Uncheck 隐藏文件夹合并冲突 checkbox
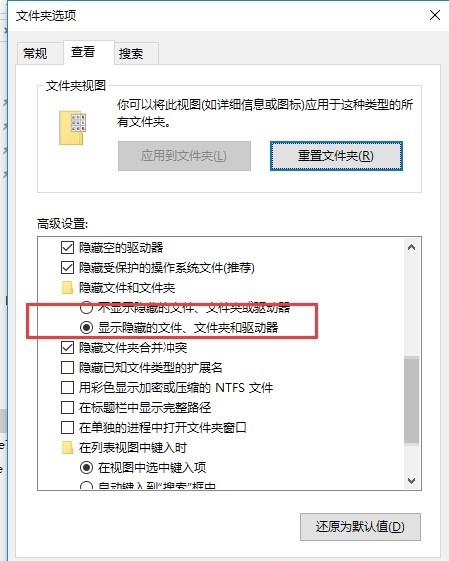 pos(67,347)
